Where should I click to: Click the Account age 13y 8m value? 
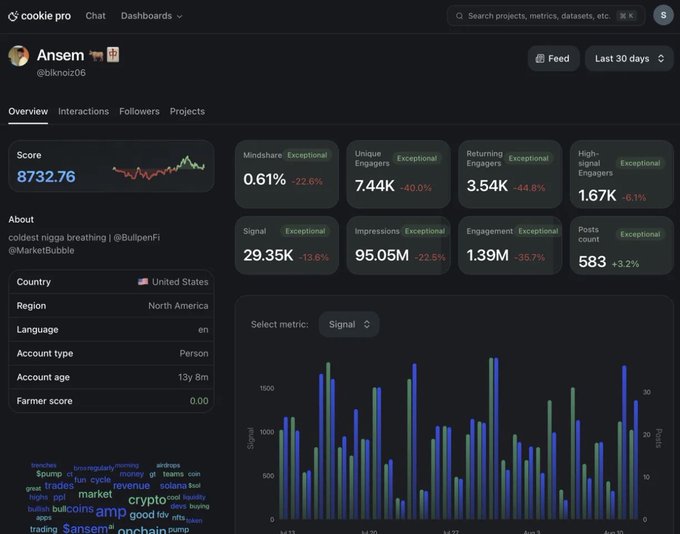(x=193, y=377)
